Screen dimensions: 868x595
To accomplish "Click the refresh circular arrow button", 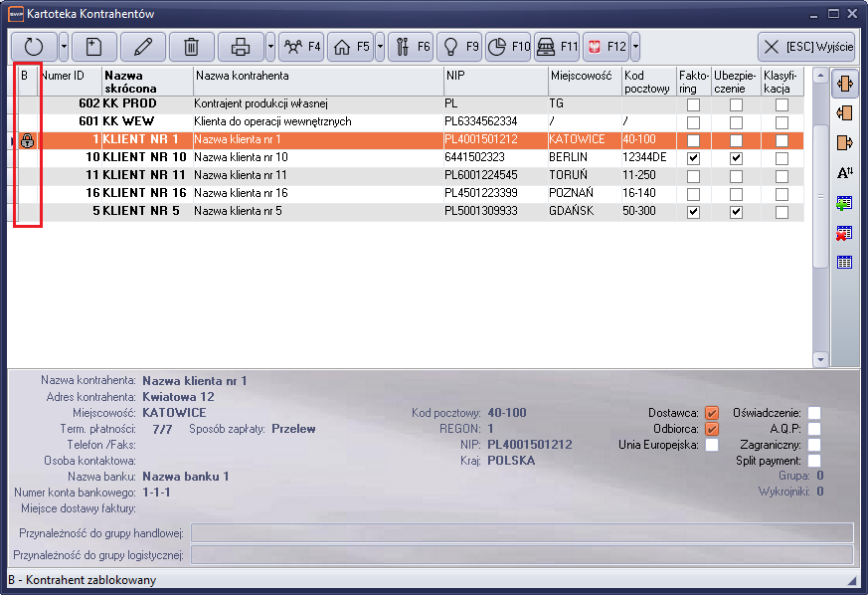I will coord(35,46).
